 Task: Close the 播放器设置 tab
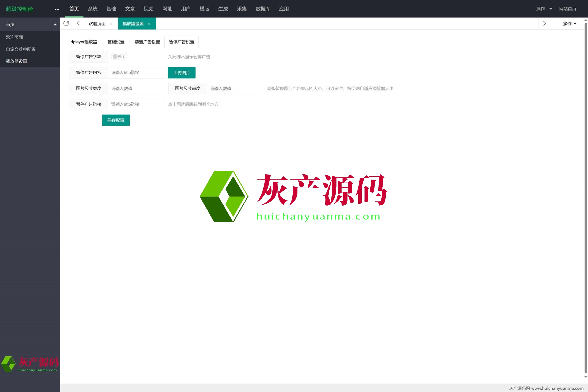pos(149,24)
